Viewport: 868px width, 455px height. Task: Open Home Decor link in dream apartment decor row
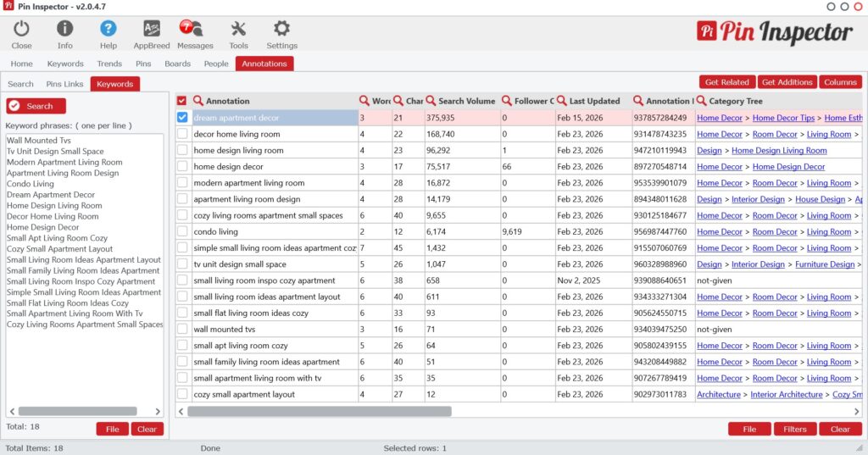pyautogui.click(x=720, y=118)
